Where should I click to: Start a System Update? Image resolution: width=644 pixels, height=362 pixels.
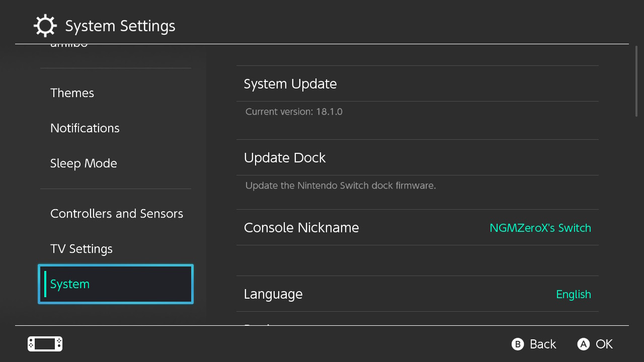coord(417,83)
